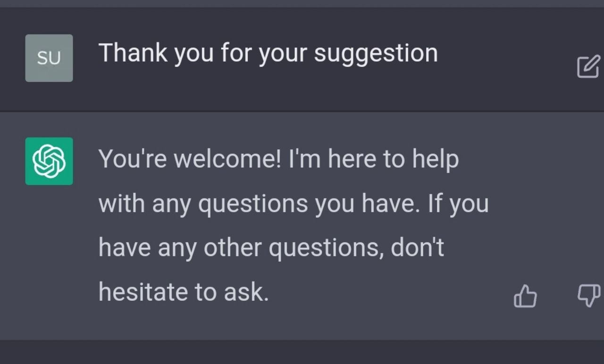Click the word "Thank" in the user message
604x364 pixels.
tap(133, 52)
